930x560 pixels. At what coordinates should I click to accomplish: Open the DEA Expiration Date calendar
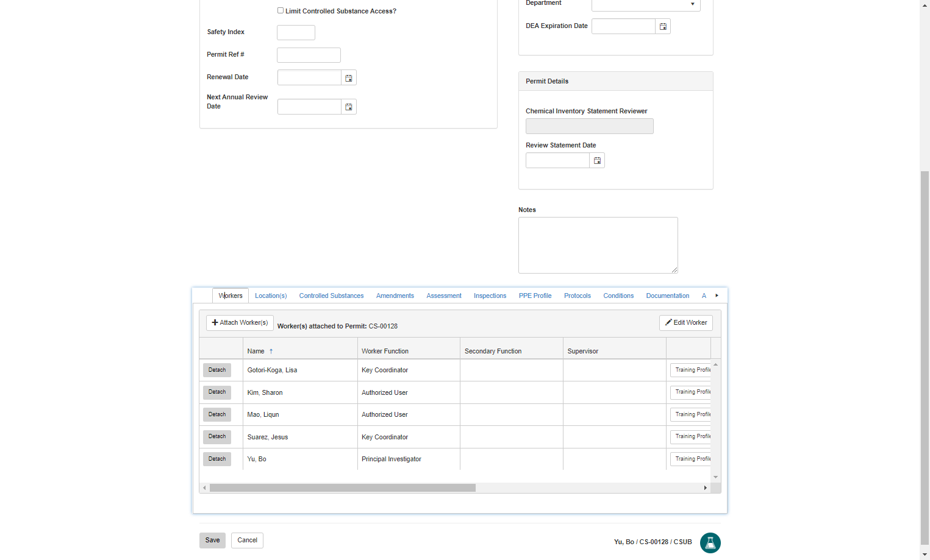663,26
